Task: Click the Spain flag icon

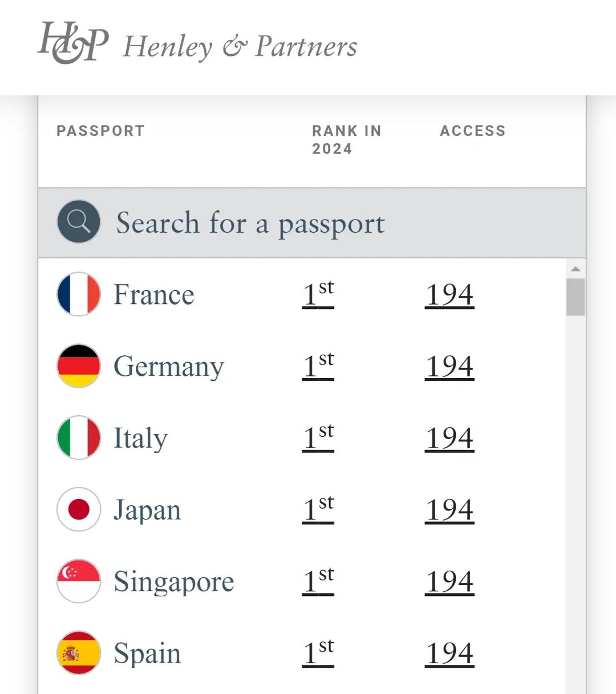Action: [79, 653]
